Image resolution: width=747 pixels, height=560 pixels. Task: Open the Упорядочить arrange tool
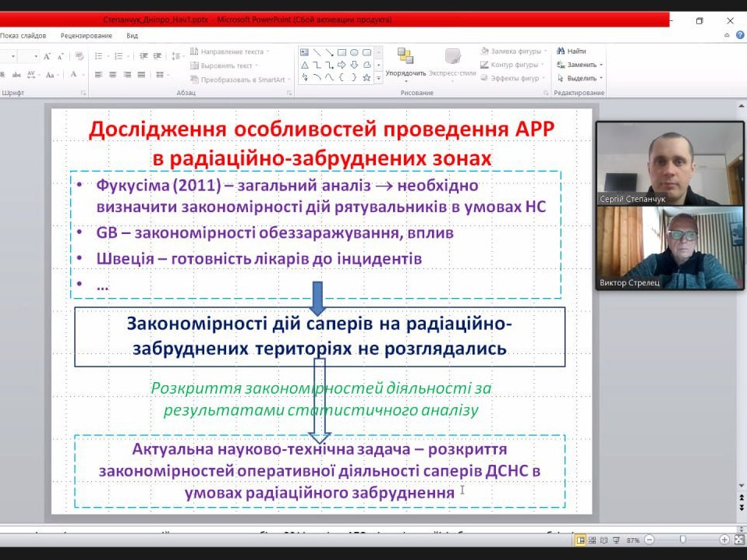(x=405, y=62)
